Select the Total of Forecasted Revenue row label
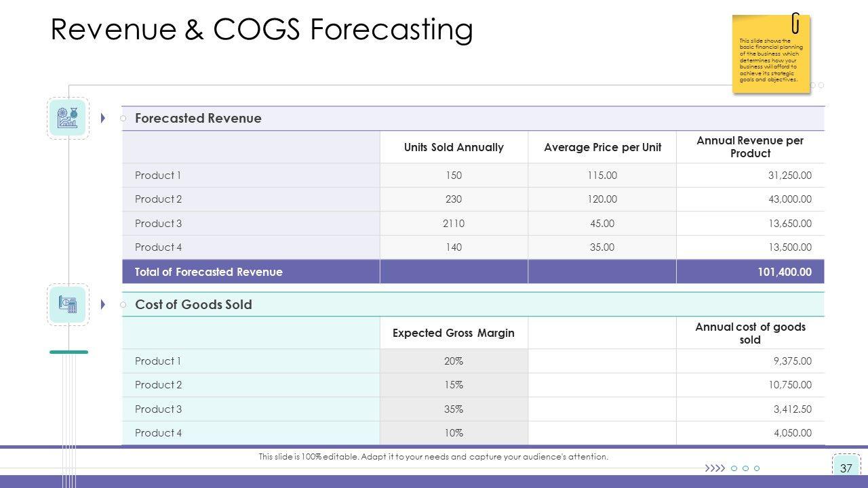 (209, 272)
